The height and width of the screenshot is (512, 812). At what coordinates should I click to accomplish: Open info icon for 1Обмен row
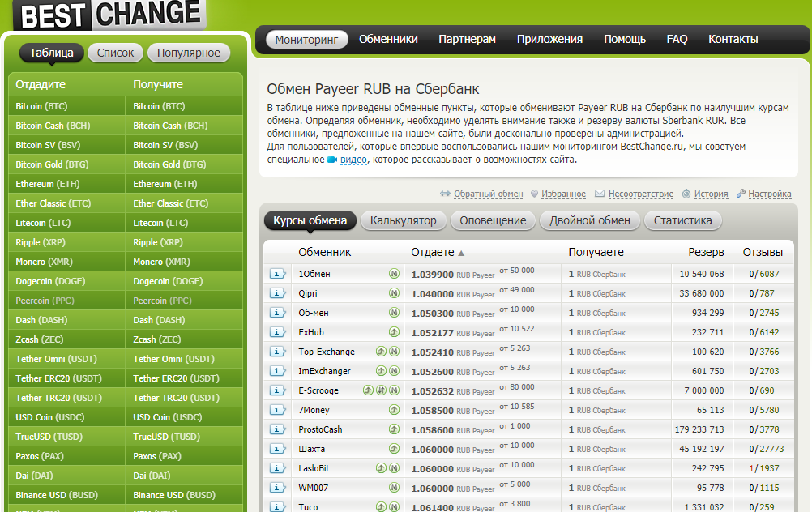(x=277, y=274)
